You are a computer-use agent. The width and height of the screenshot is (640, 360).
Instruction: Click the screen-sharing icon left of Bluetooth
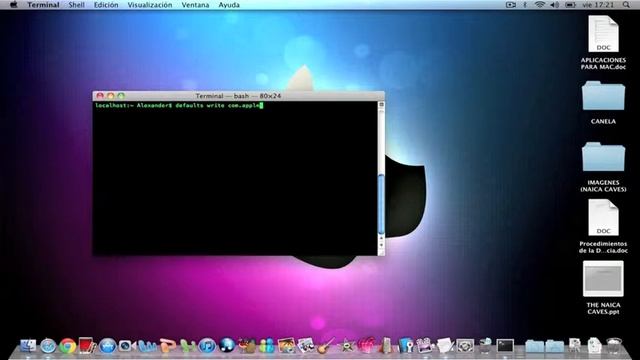pyautogui.click(x=511, y=5)
